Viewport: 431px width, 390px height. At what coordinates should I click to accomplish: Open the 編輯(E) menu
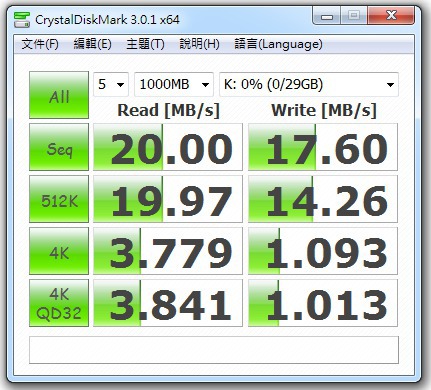coord(92,44)
